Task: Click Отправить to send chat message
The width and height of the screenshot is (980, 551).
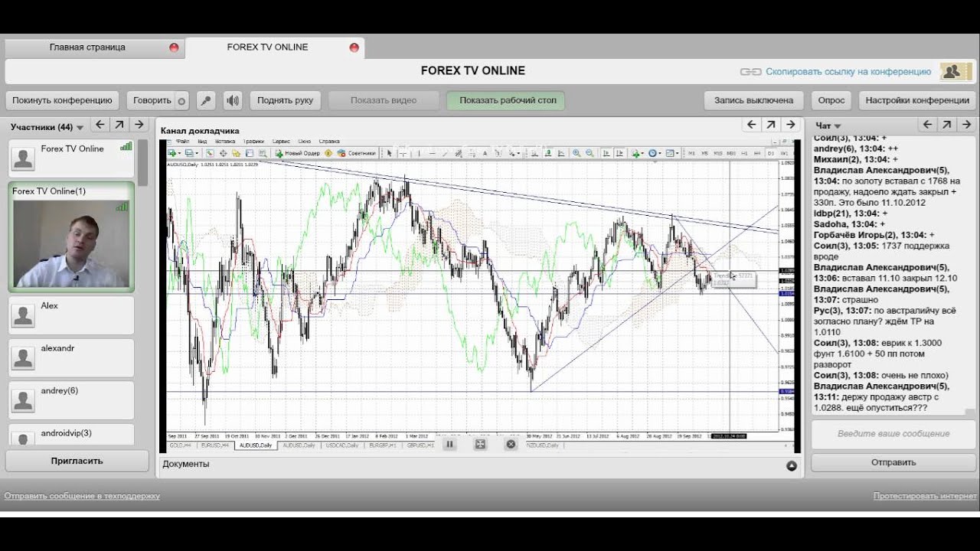Action: pyautogui.click(x=893, y=462)
